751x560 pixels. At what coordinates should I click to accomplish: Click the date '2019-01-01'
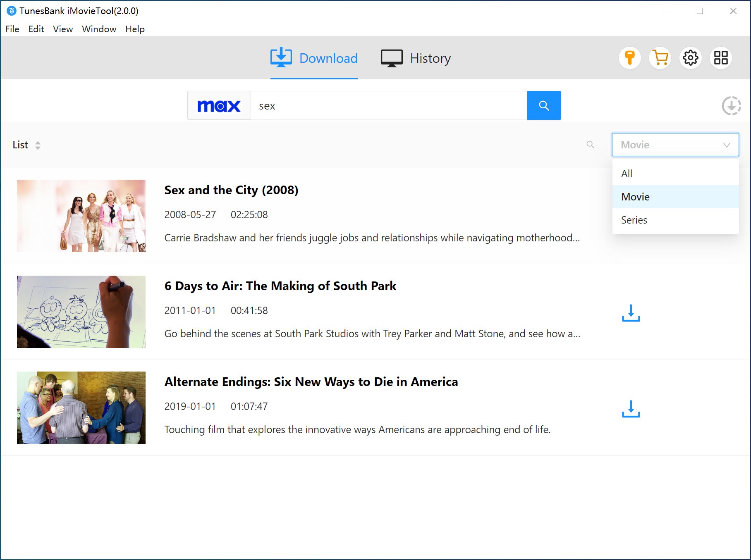[190, 407]
